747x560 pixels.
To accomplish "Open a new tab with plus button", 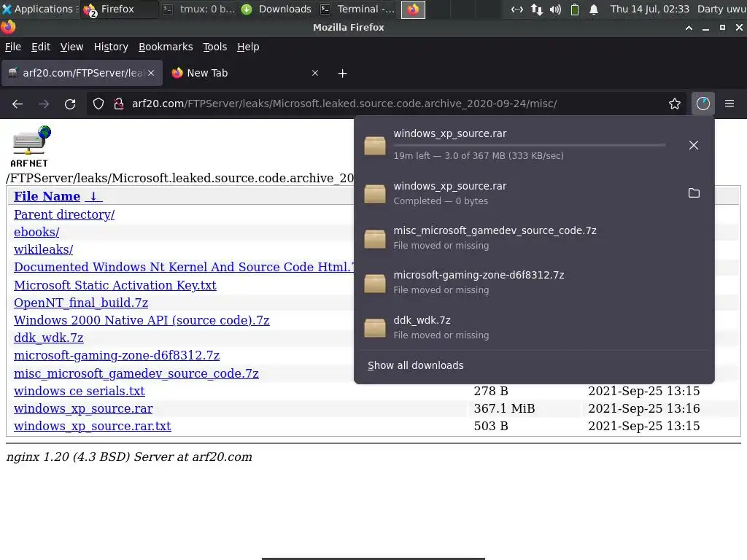I will click(x=343, y=74).
